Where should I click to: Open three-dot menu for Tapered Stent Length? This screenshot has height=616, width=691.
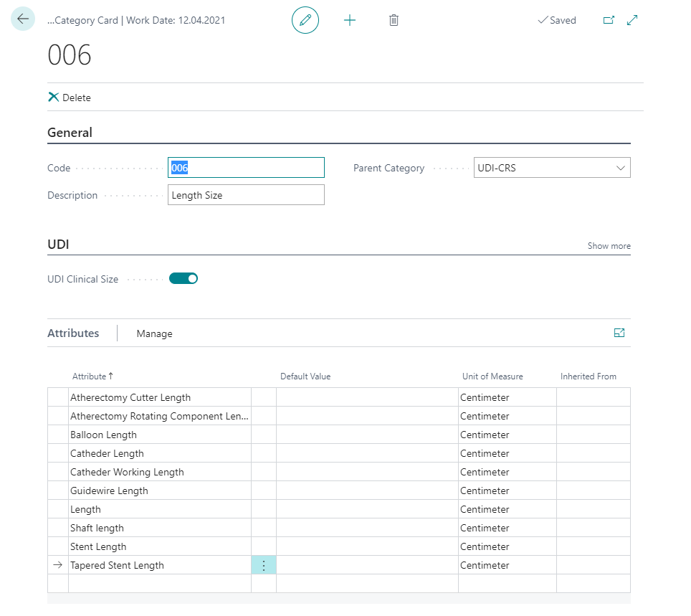pos(264,566)
